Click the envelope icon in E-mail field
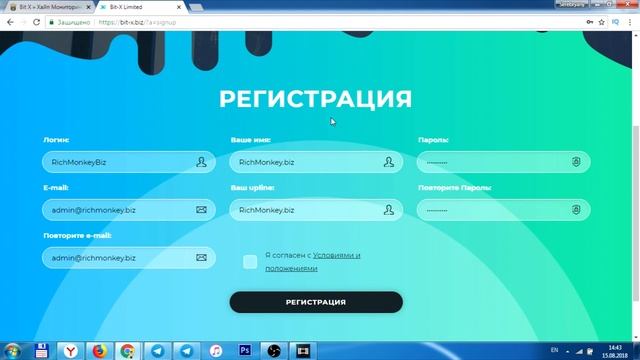 201,210
